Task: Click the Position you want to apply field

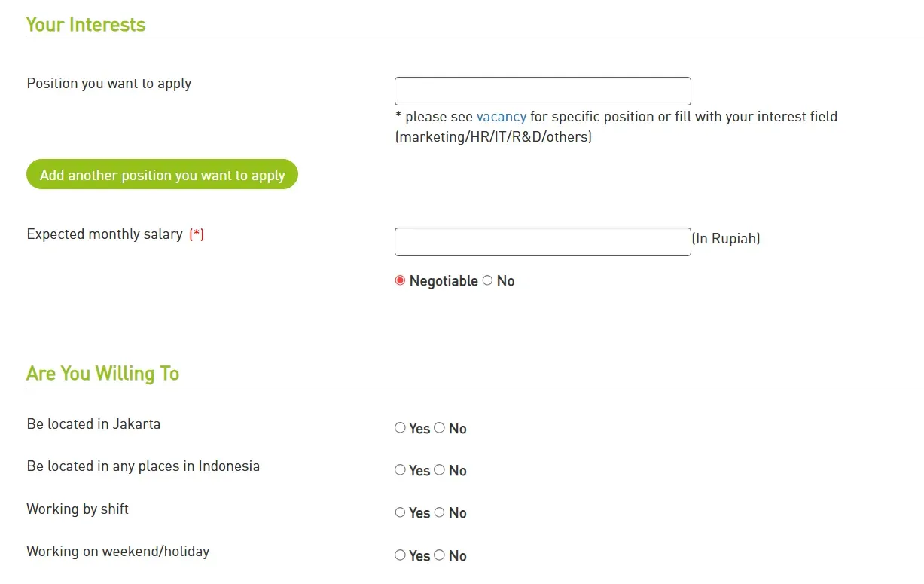Action: pos(542,91)
